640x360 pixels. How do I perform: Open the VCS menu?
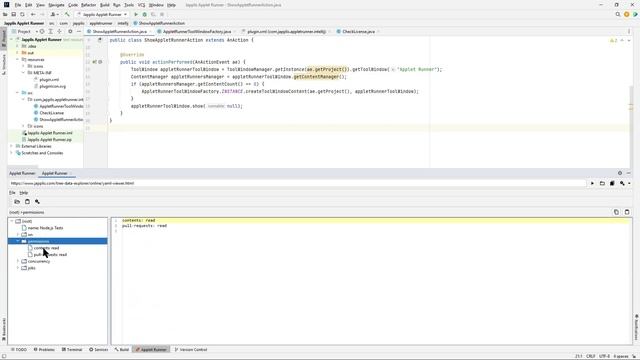pyautogui.click(x=141, y=5)
